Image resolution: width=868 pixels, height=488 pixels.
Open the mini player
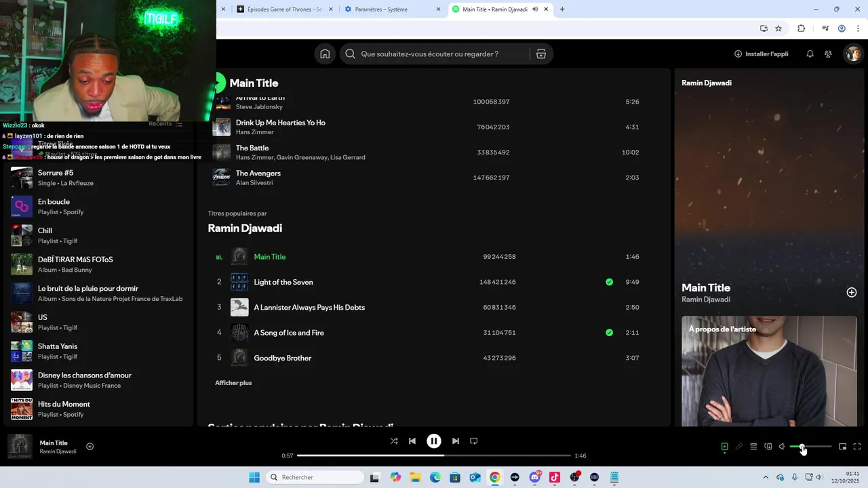842,447
